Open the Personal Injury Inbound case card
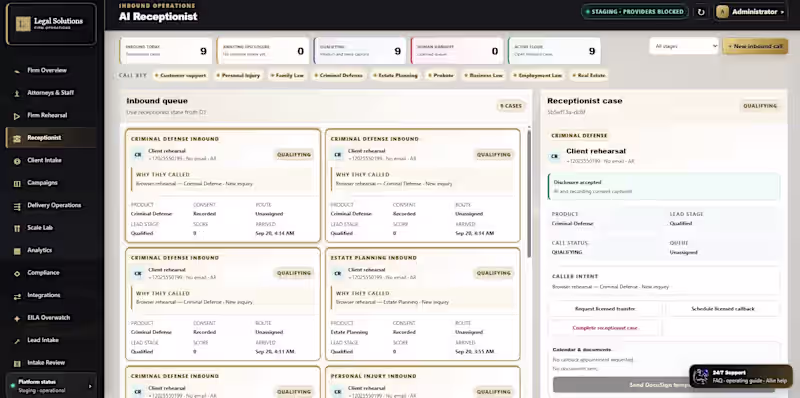The width and height of the screenshot is (800, 398). (x=422, y=382)
